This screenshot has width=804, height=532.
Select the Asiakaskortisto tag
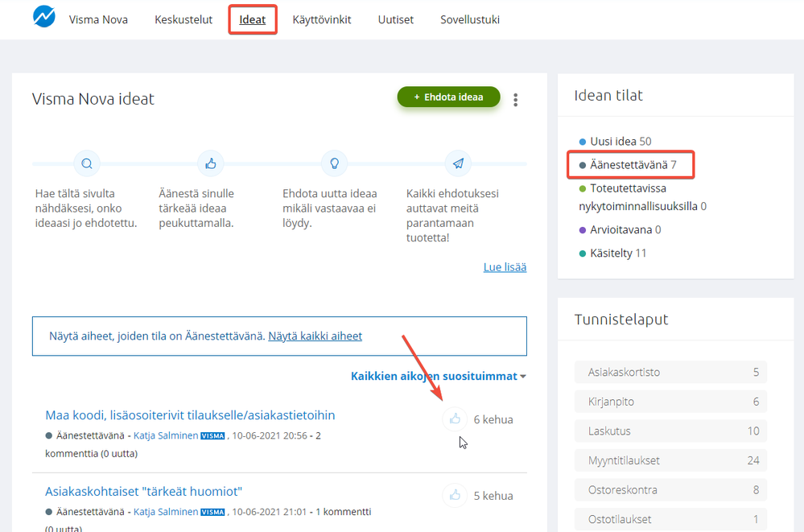point(670,372)
